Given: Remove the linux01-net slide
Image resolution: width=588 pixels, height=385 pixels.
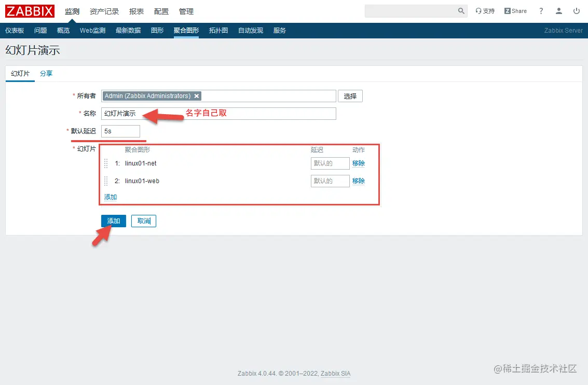Looking at the screenshot, I should 359,163.
